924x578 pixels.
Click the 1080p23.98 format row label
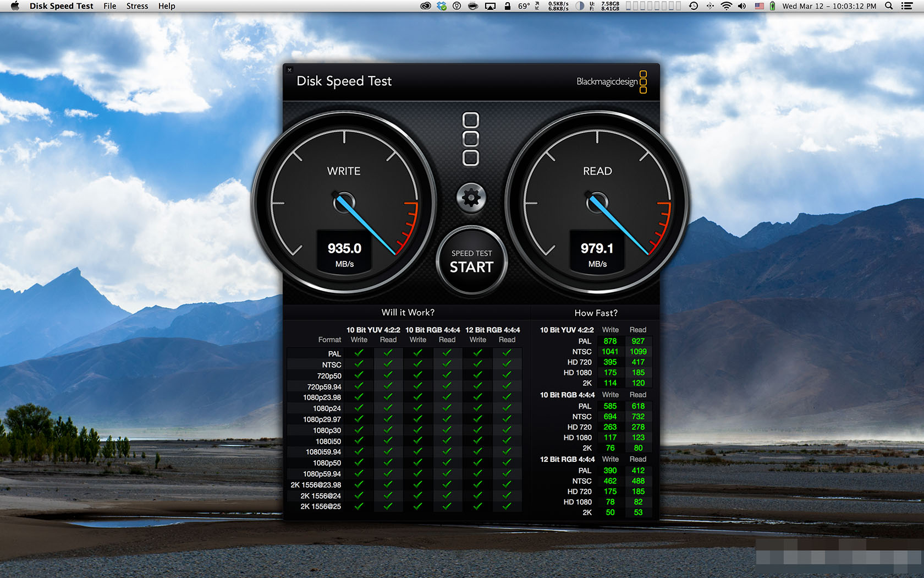[x=322, y=397]
